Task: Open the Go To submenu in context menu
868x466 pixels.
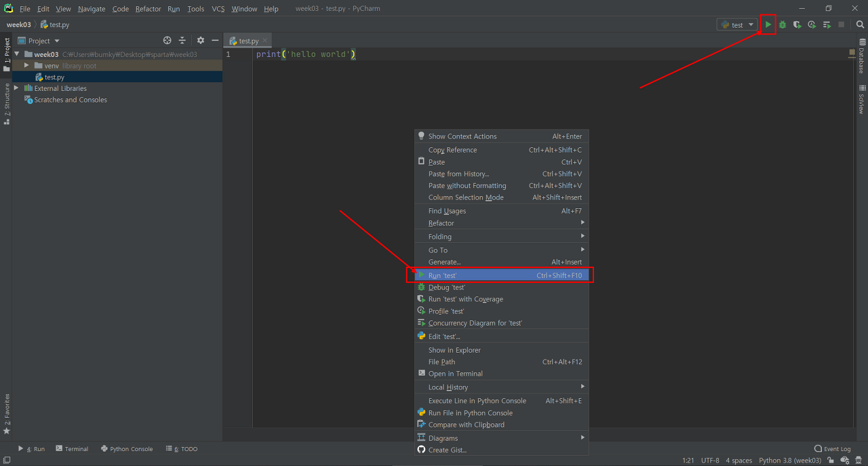Action: 502,250
